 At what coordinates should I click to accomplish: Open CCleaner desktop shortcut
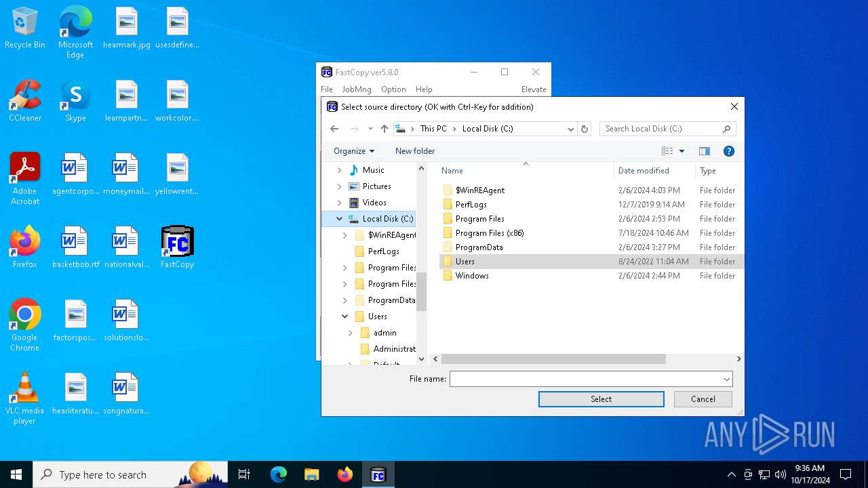25,102
